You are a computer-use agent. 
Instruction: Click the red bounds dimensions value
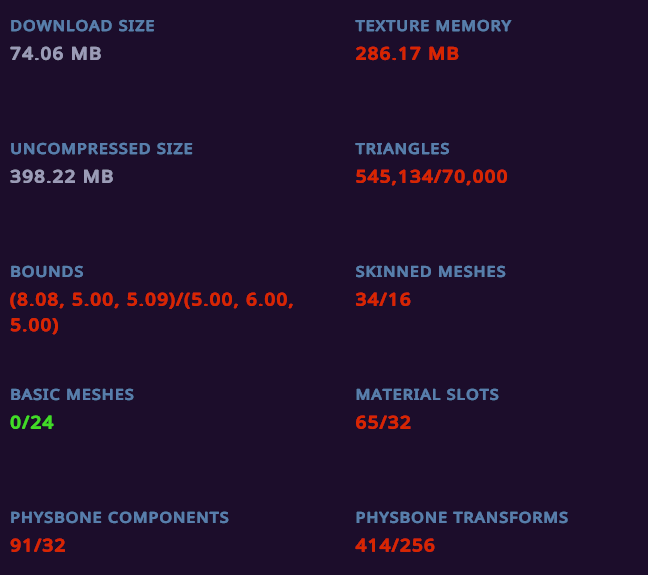point(152,312)
